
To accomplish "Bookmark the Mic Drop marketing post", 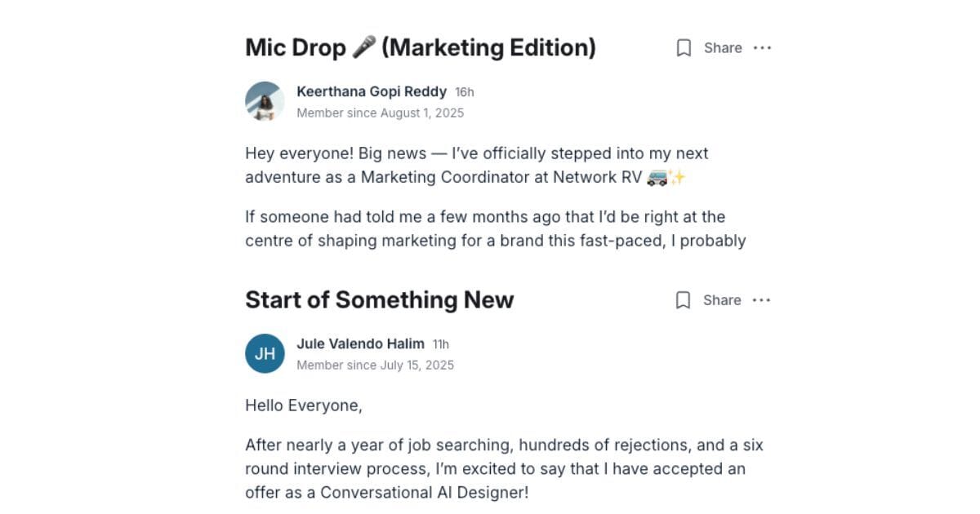I will click(684, 48).
